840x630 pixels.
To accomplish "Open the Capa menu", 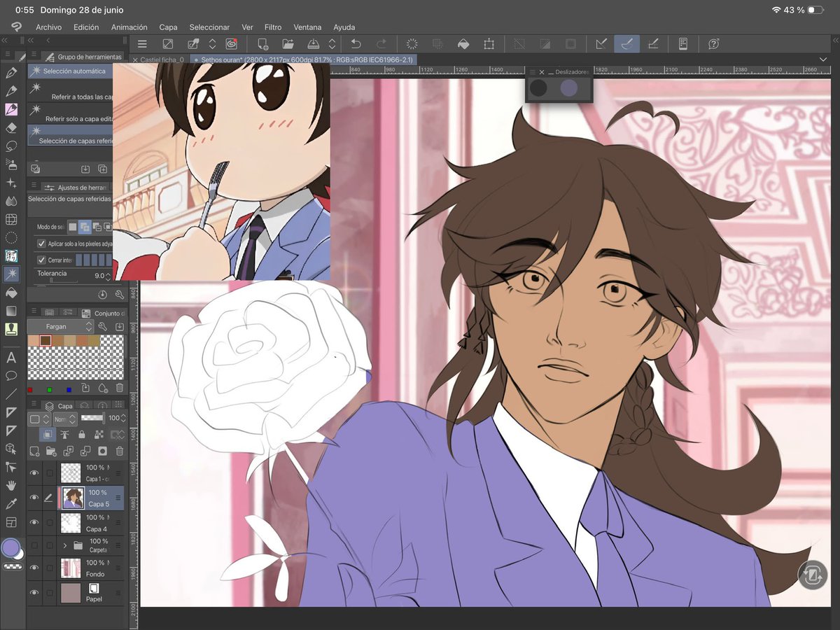I will point(168,27).
